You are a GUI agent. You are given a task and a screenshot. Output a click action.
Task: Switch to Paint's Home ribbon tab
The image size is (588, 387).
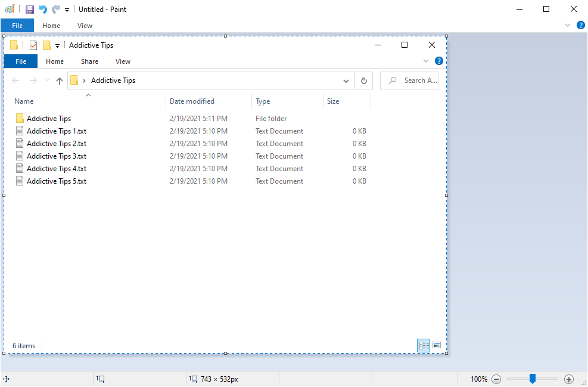point(51,26)
